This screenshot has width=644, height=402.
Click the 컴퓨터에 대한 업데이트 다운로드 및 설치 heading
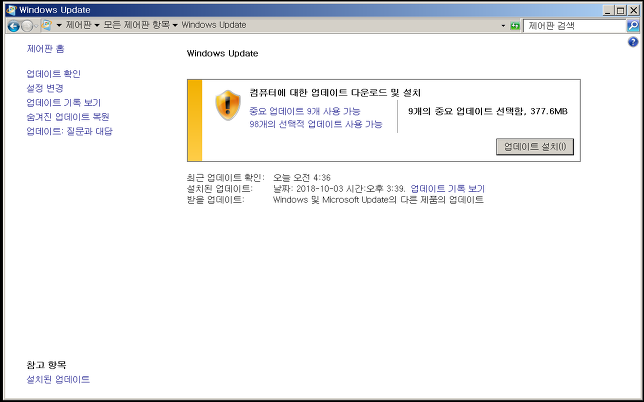[x=335, y=93]
